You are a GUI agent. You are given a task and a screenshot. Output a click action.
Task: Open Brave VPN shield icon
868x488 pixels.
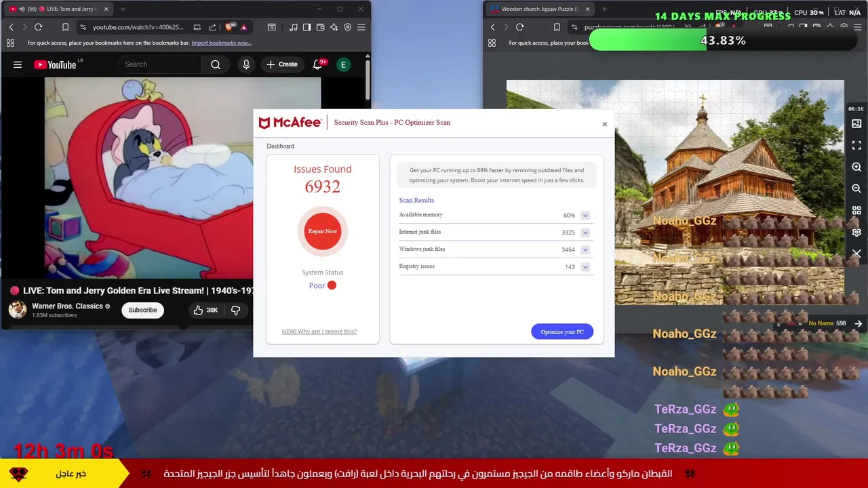347,27
